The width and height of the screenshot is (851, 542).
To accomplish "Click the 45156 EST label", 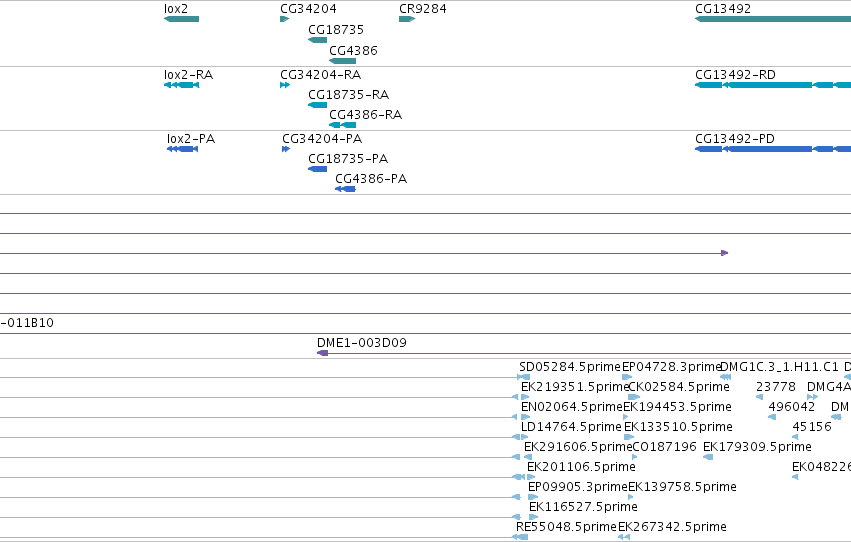I will 812,426.
